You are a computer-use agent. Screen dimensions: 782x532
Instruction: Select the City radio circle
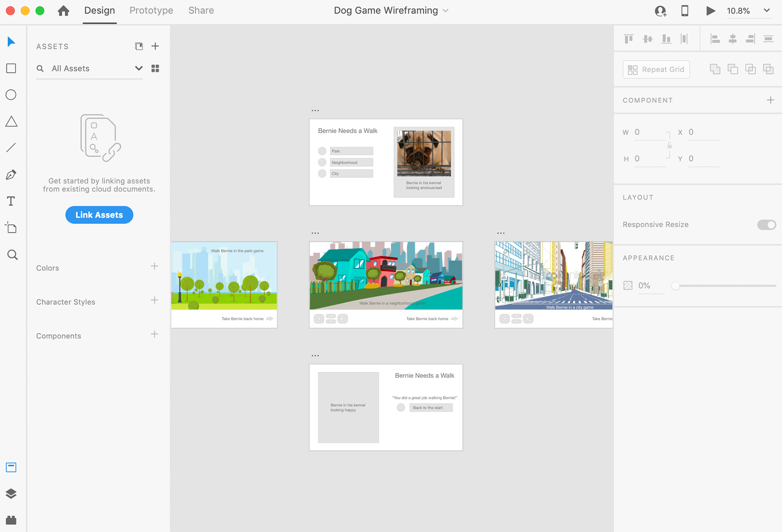[x=322, y=173]
